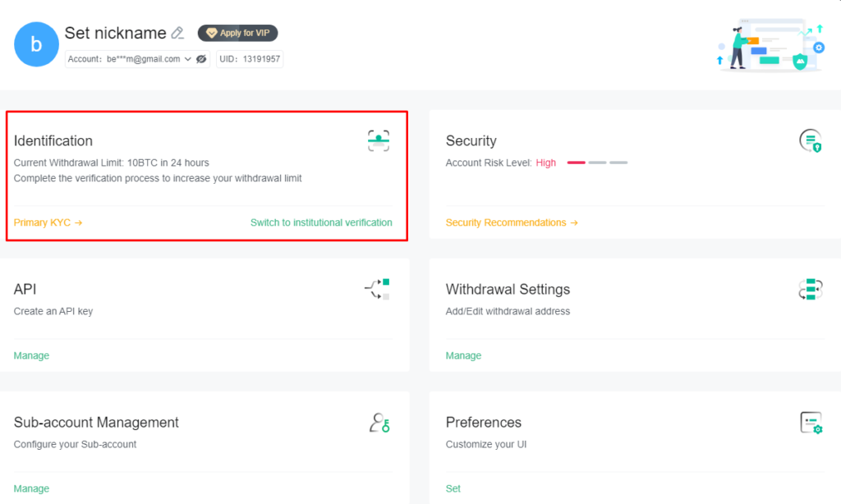This screenshot has width=841, height=504.
Task: Click the Identification face-scan icon
Action: tap(378, 140)
